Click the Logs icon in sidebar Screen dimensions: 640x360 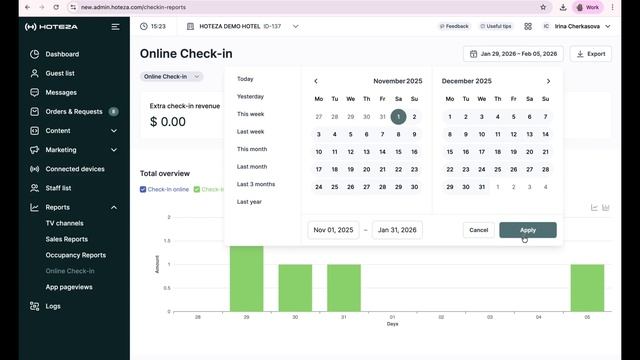click(x=35, y=306)
